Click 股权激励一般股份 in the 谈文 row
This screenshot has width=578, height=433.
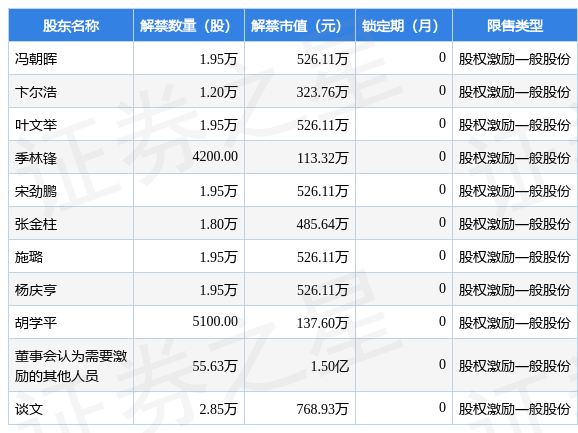tap(515, 409)
